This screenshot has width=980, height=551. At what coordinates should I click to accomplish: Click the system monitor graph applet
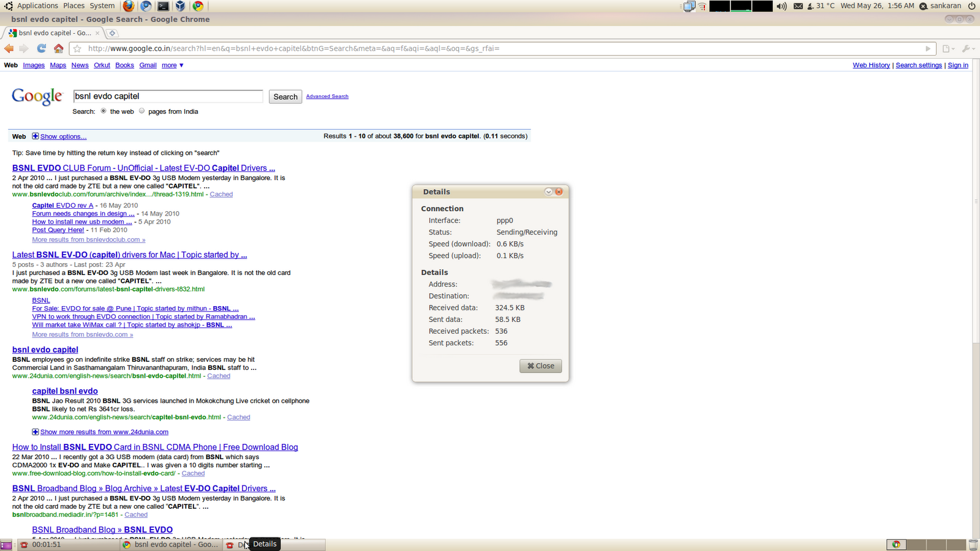tap(741, 6)
